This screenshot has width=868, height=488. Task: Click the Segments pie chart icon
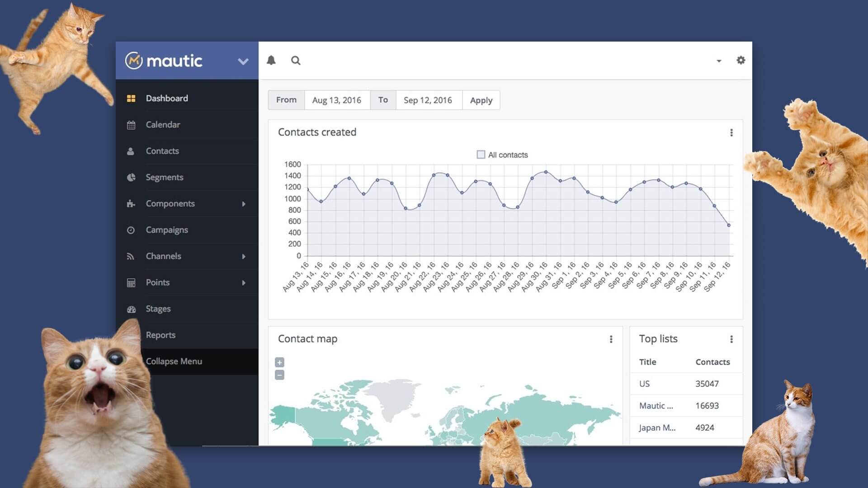131,178
